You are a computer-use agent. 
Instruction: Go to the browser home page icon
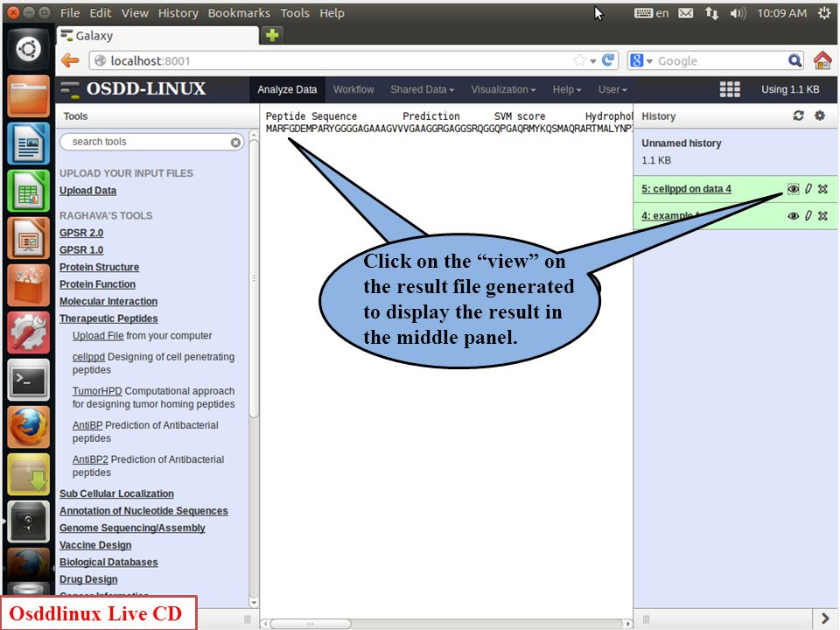point(822,60)
